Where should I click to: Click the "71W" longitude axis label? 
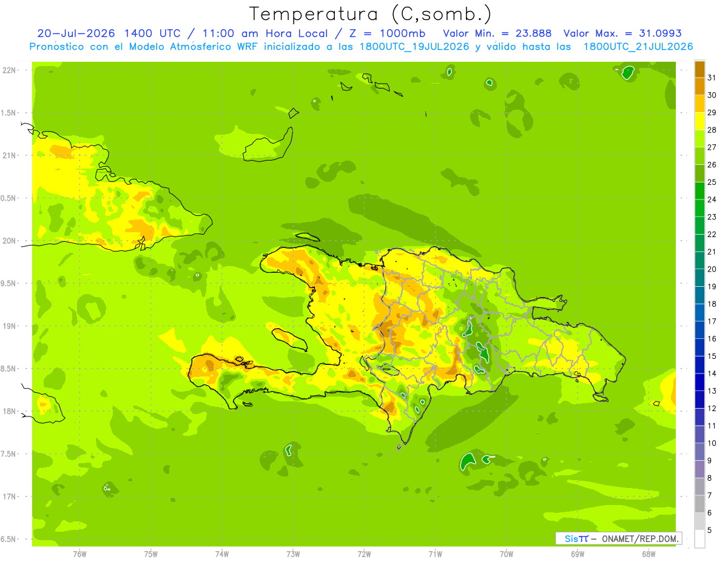(x=435, y=554)
